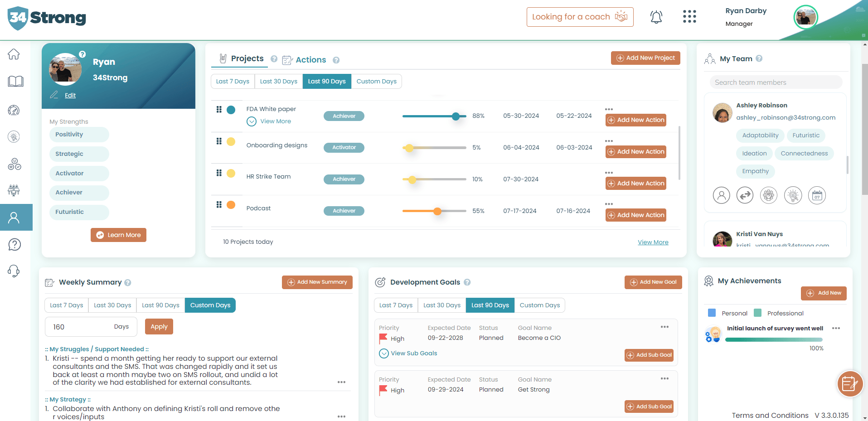
Task: Click the Search team members field
Action: coord(775,82)
